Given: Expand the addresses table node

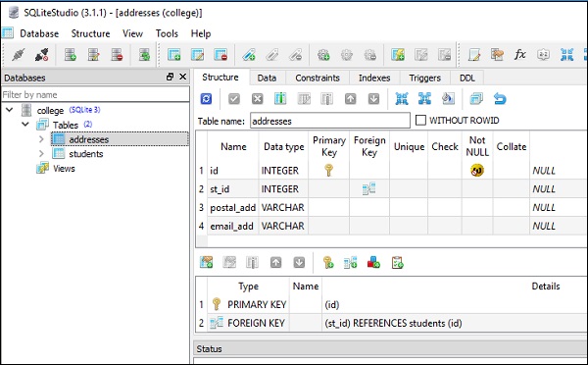Looking at the screenshot, I should (41, 139).
